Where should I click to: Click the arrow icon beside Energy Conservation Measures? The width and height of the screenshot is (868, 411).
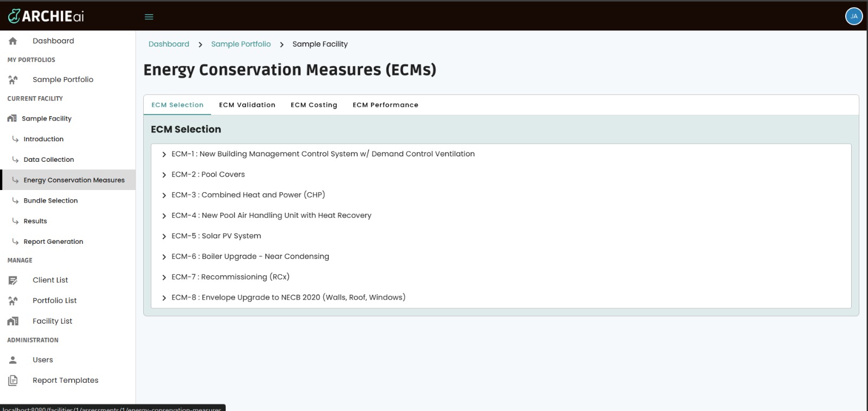coord(15,180)
